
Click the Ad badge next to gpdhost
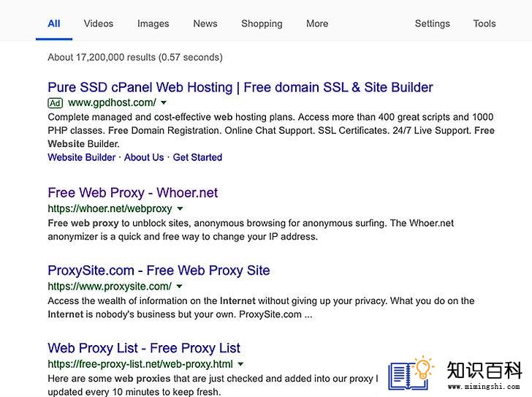[x=56, y=103]
